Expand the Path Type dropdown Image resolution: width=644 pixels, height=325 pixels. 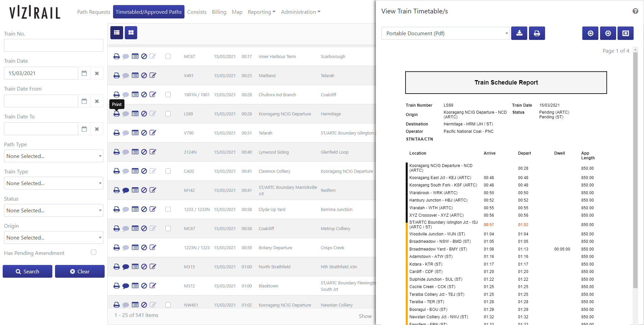point(54,156)
